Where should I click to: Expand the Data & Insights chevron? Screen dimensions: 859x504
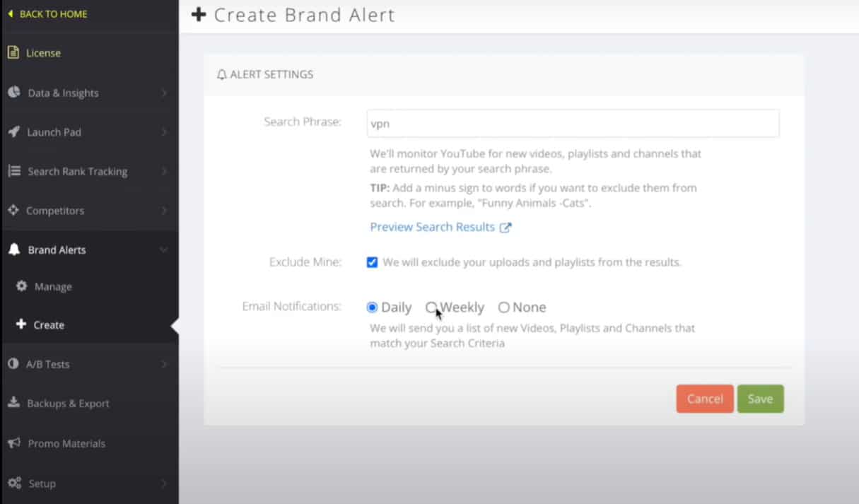[164, 93]
